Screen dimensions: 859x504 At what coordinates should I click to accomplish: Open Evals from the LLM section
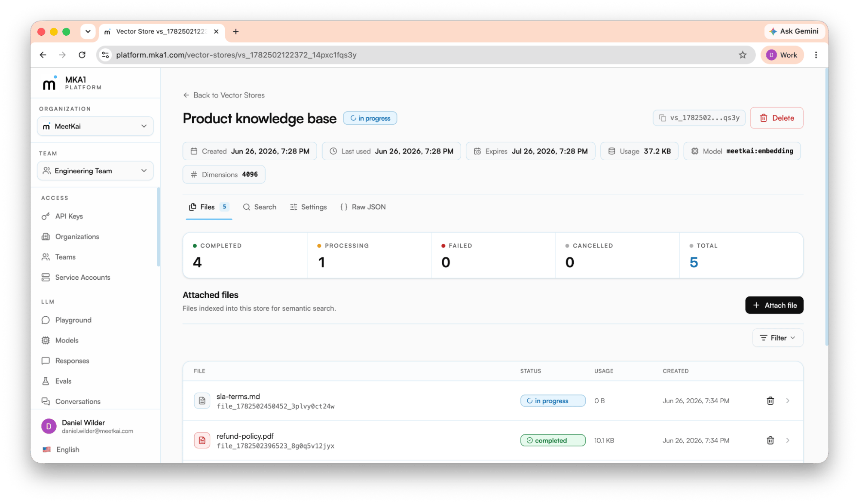63,381
